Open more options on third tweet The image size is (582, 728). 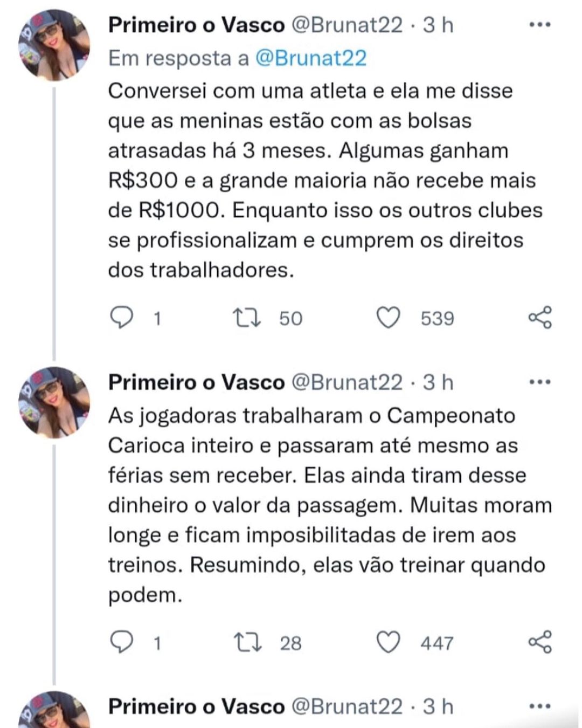[x=540, y=706]
